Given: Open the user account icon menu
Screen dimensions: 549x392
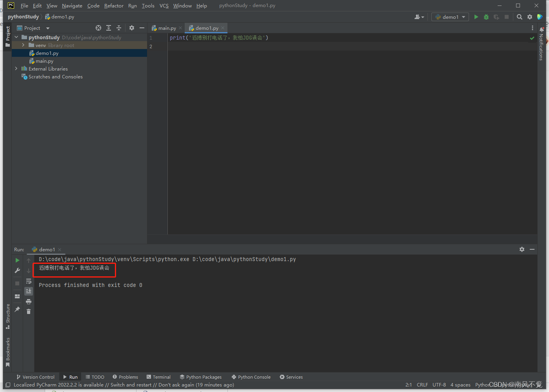Looking at the screenshot, I should point(419,17).
